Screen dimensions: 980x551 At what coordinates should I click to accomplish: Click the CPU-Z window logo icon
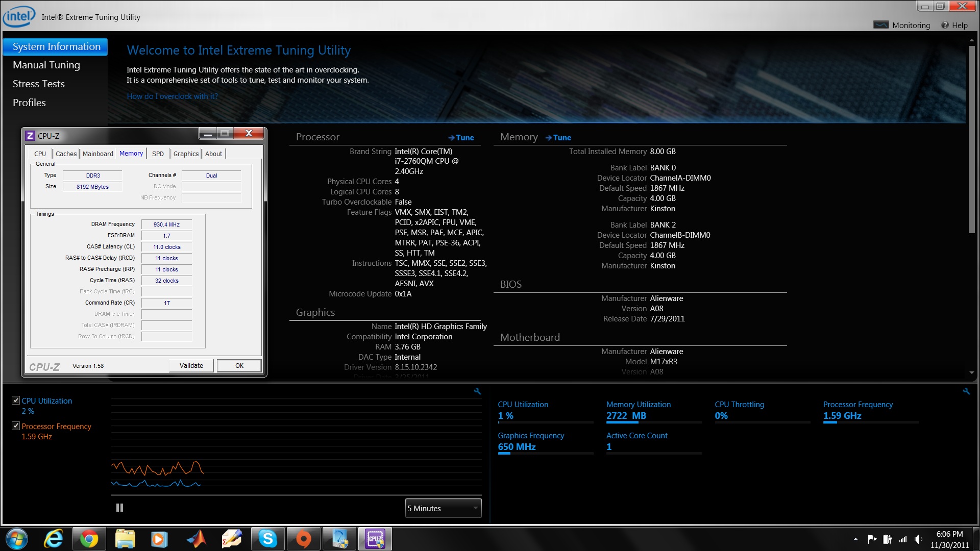pos(30,136)
